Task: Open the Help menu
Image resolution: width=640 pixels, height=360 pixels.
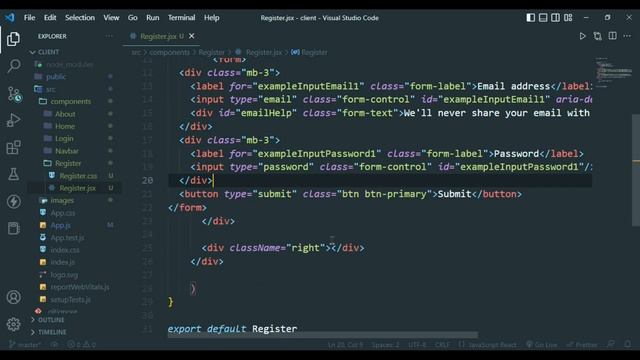Action: [x=212, y=18]
